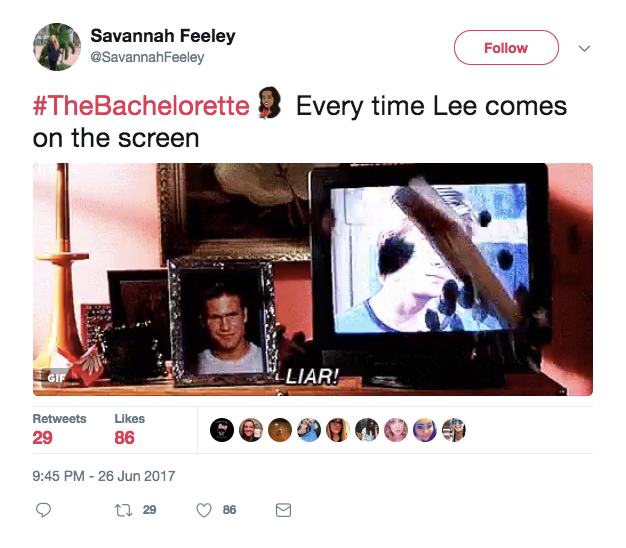
Task: Click the second liker avatar of smiling woman
Action: coord(251,430)
